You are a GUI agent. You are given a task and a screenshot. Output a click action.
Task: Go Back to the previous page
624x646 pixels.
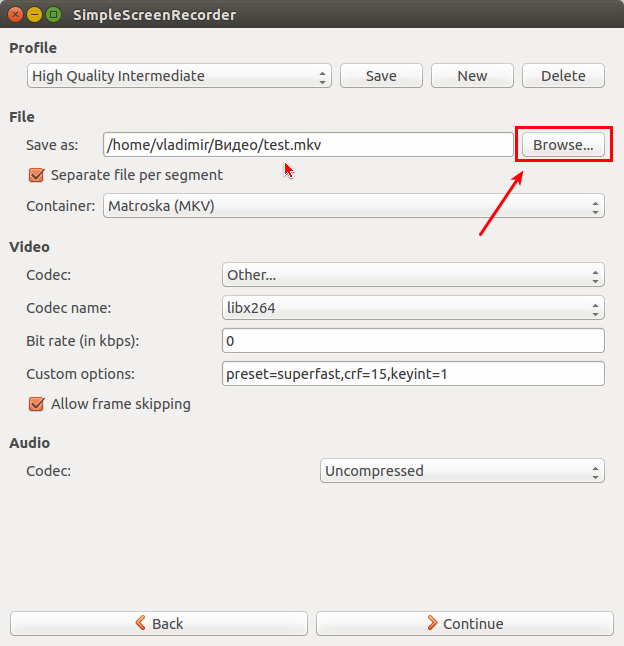pos(159,623)
